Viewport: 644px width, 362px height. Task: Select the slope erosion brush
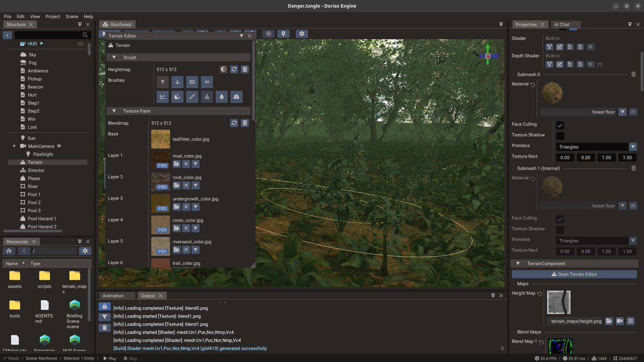(x=178, y=97)
